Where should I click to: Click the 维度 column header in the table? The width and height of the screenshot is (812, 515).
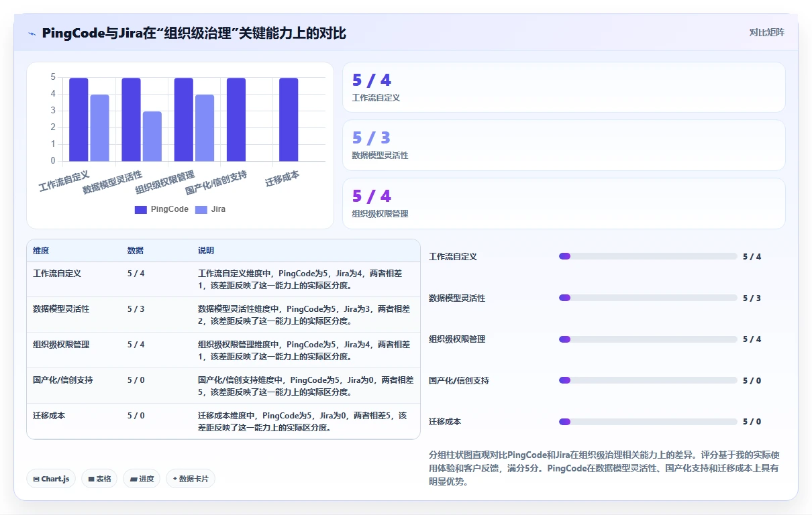tap(41, 251)
